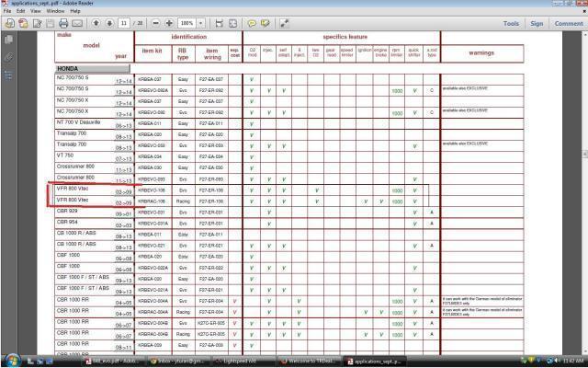This screenshot has height=368, width=588.
Task: Click the "VT 750" model cell
Action: pyautogui.click(x=65, y=155)
